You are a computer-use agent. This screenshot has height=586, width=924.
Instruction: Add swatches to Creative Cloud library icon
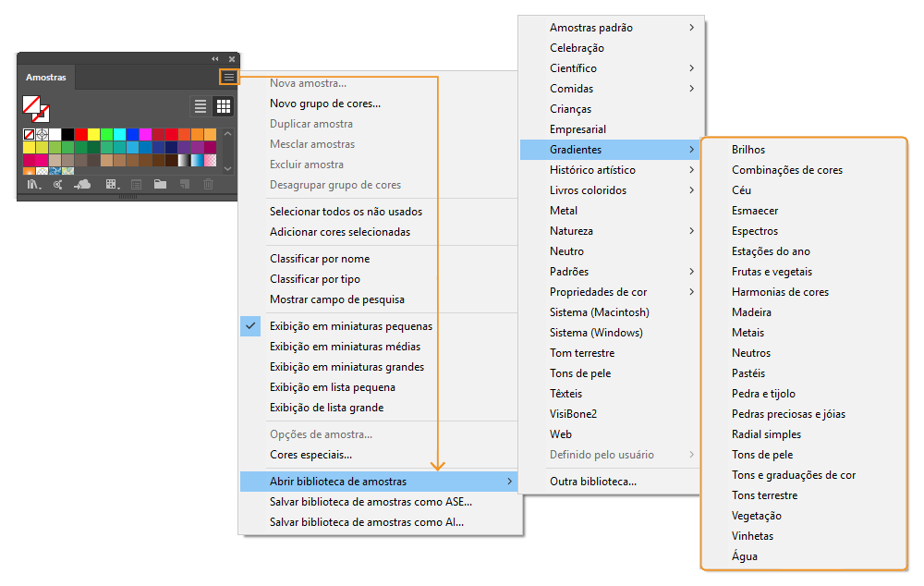point(82,185)
